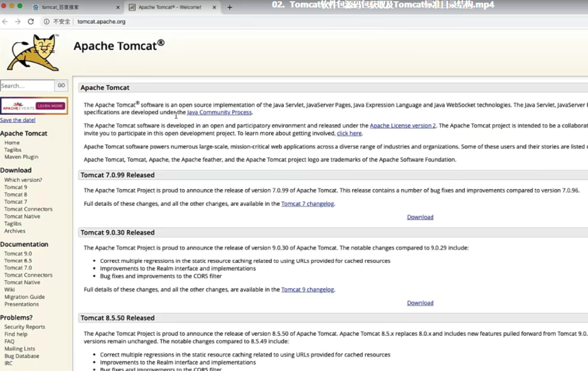This screenshot has height=371, width=588.
Task: Open the Apache License version 2 link
Action: (x=402, y=126)
